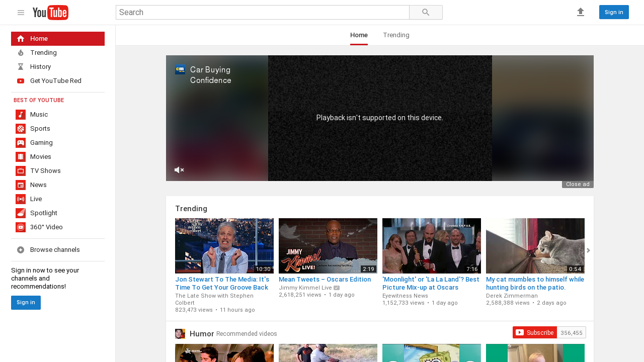Open the Humor section heading

point(202,334)
